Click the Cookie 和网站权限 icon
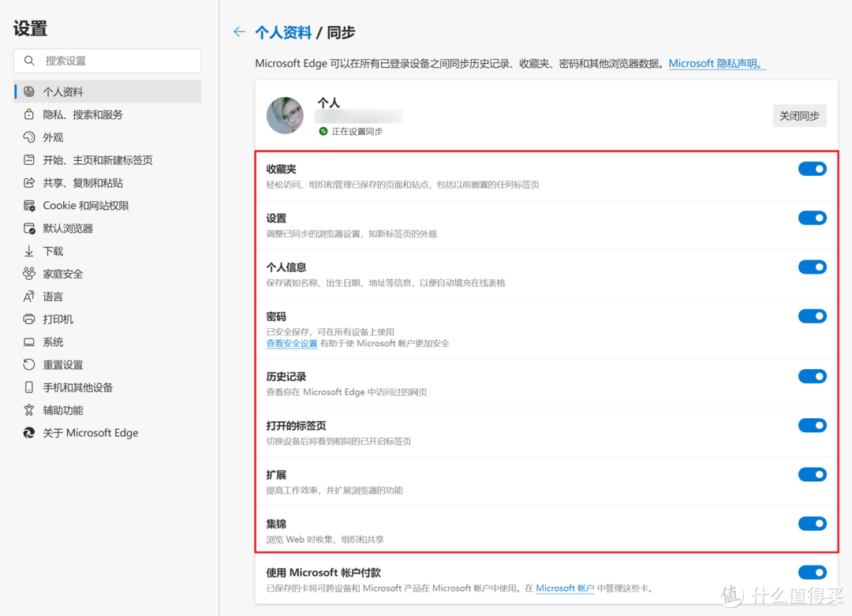 click(29, 205)
